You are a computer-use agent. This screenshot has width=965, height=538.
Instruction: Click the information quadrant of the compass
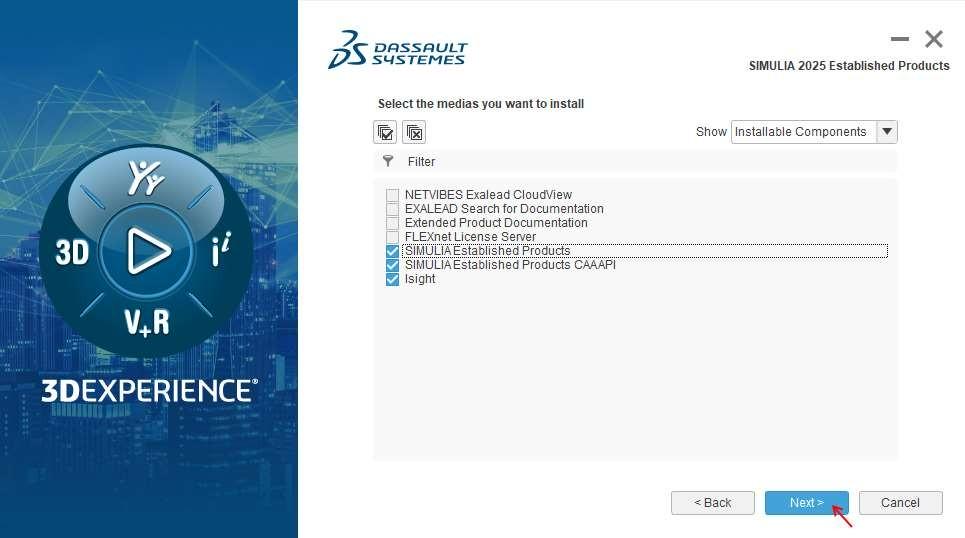[220, 249]
